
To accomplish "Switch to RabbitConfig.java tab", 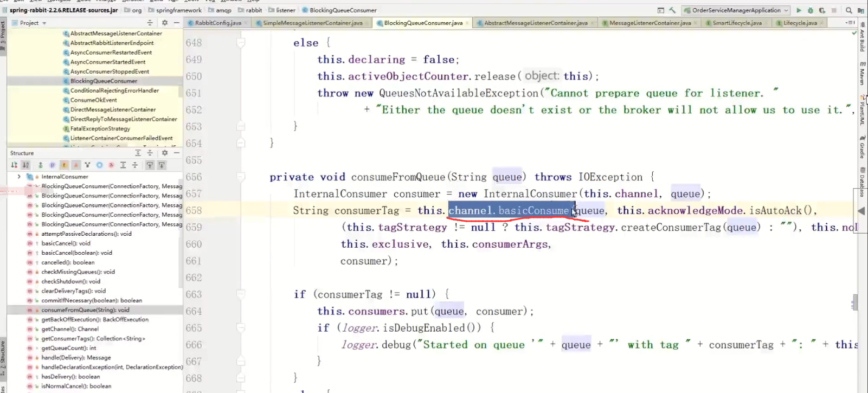I will pos(216,23).
